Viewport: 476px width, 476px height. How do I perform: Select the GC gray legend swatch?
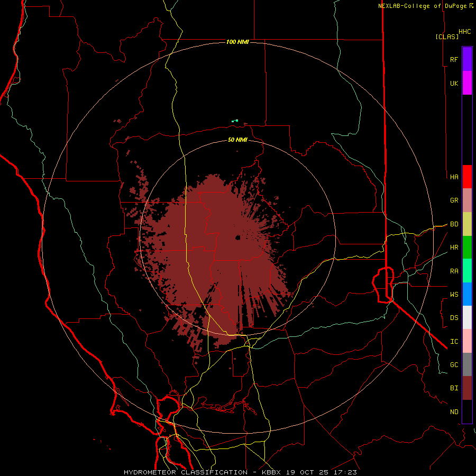pos(467,364)
